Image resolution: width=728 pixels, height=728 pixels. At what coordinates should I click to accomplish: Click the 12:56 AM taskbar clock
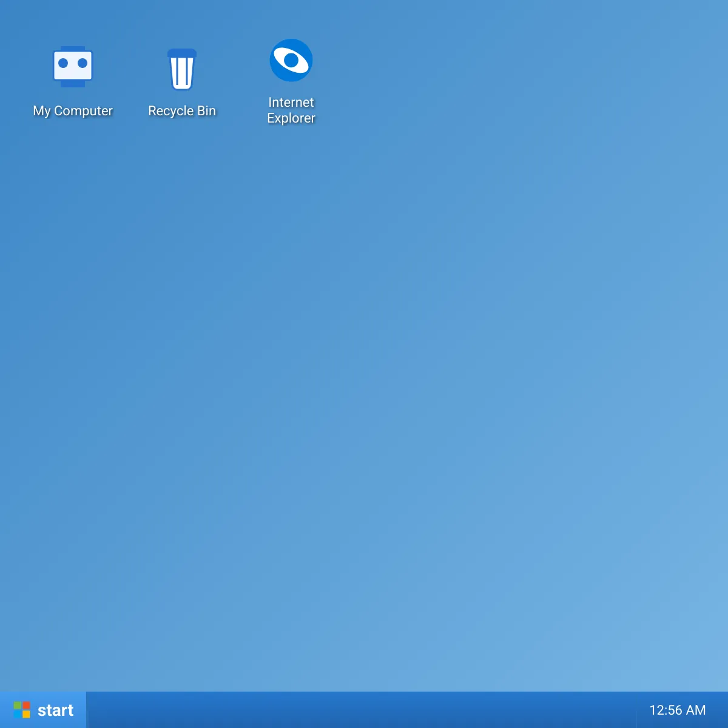tap(677, 710)
